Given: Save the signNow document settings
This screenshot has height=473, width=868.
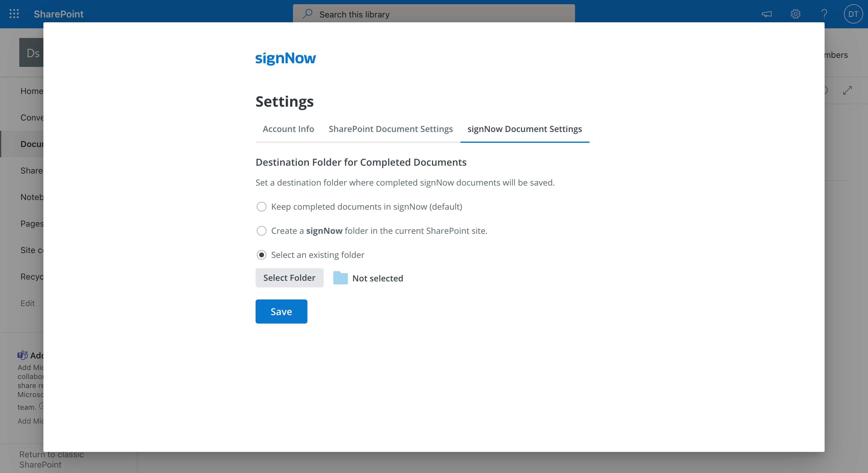Looking at the screenshot, I should pos(281,311).
